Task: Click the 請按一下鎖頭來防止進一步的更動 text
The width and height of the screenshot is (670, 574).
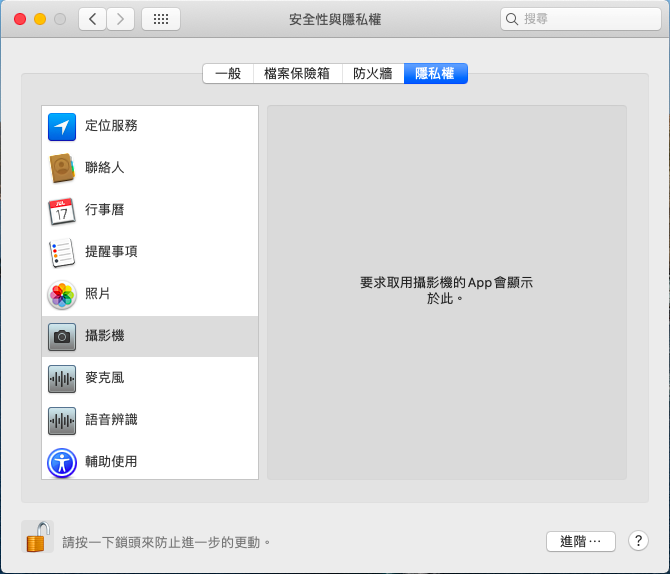Action: click(x=166, y=542)
